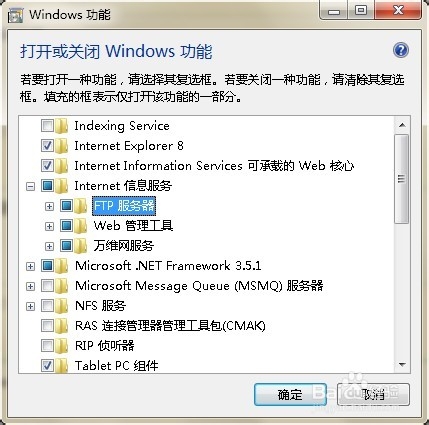Click the folder icon next to 万维网服务
Screen dimensions: 429x425
81,246
